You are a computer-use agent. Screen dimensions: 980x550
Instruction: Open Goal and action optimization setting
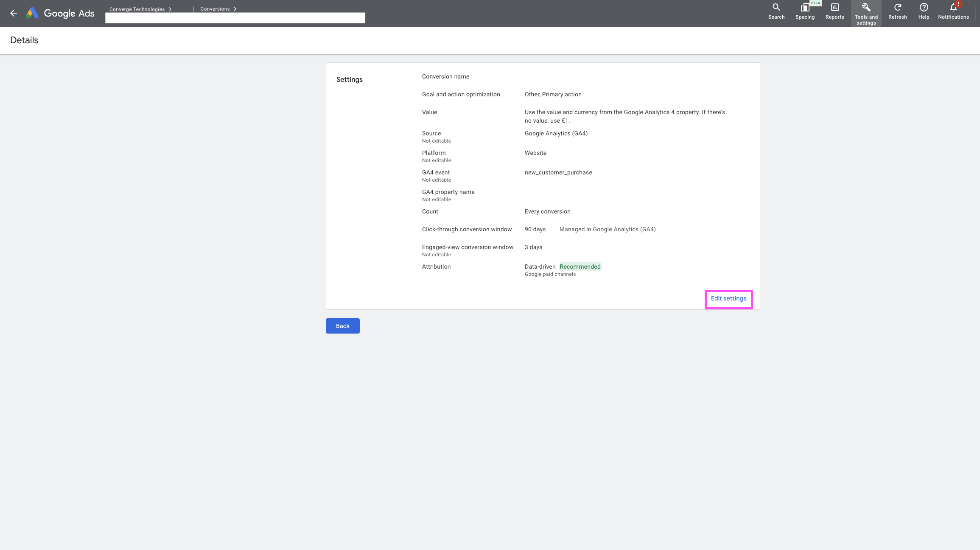tap(461, 95)
